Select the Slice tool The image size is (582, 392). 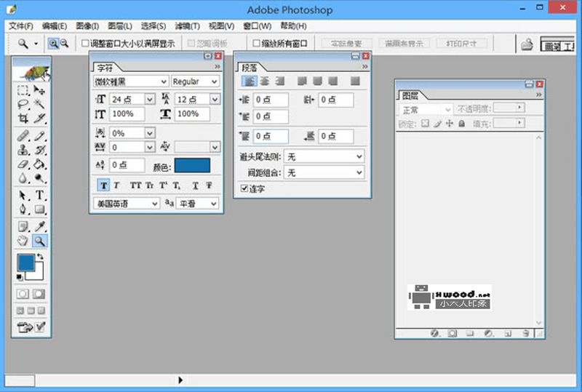[x=39, y=119]
